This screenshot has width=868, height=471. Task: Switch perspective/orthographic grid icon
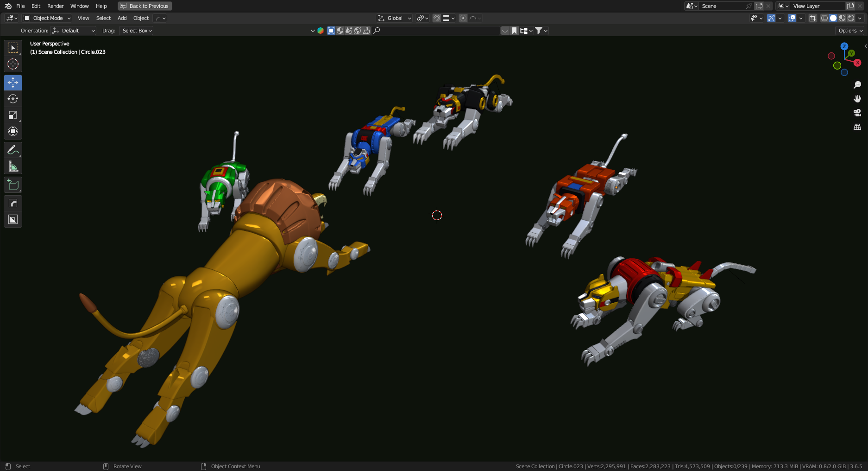coord(857,127)
